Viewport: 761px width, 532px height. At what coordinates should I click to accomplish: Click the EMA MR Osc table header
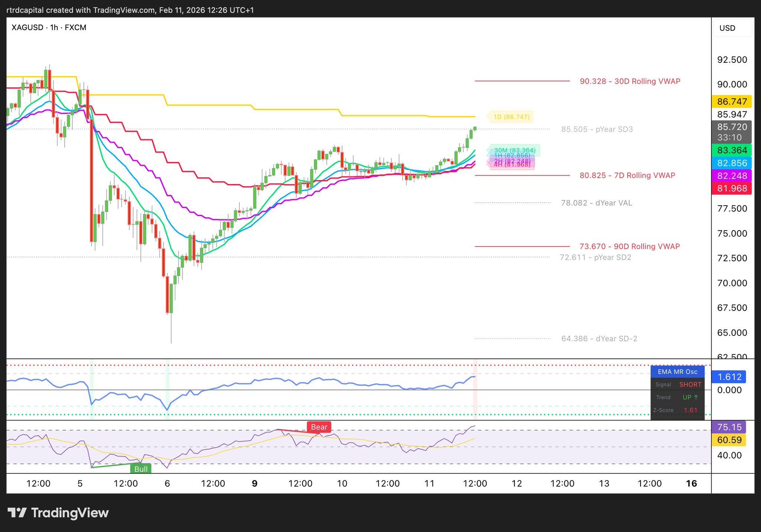[677, 371]
